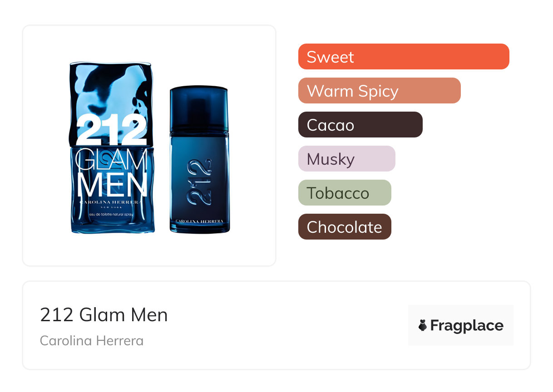Click the Fragplace perfume bottle logo icon

pos(423,325)
